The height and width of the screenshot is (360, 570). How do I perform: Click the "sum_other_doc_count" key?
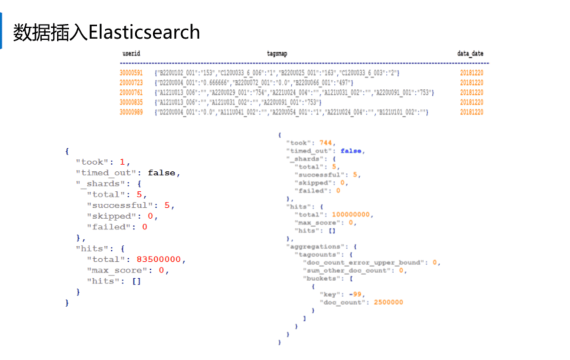tap(348, 271)
